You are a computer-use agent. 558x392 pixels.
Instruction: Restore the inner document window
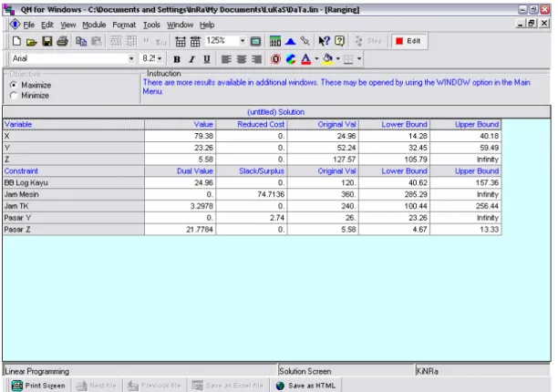[x=532, y=24]
